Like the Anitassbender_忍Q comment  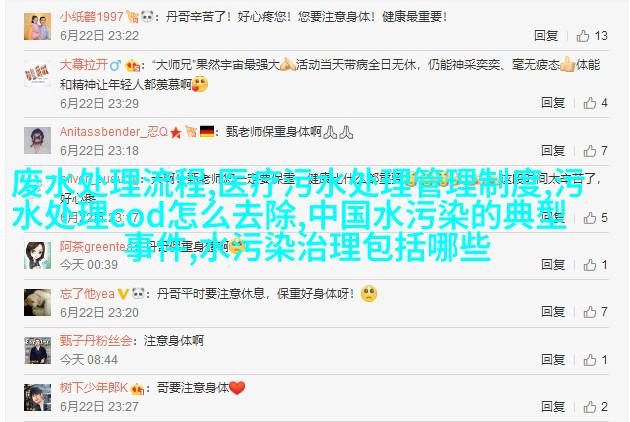click(590, 151)
